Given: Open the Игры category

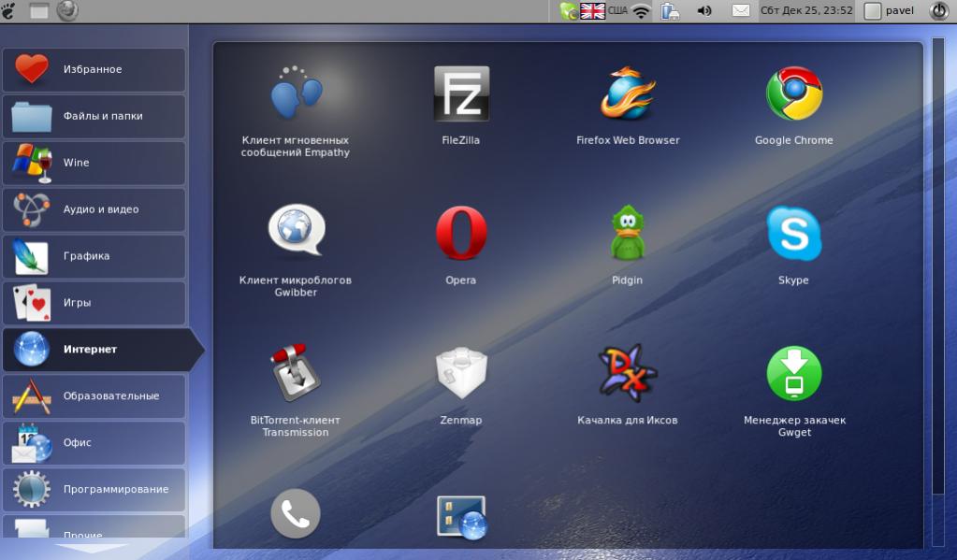Looking at the screenshot, I should coord(94,303).
